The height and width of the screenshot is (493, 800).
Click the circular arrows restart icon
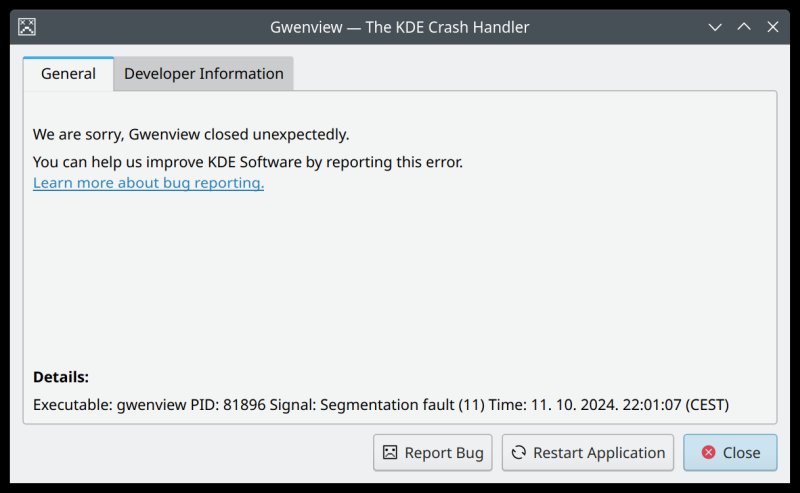click(x=518, y=453)
